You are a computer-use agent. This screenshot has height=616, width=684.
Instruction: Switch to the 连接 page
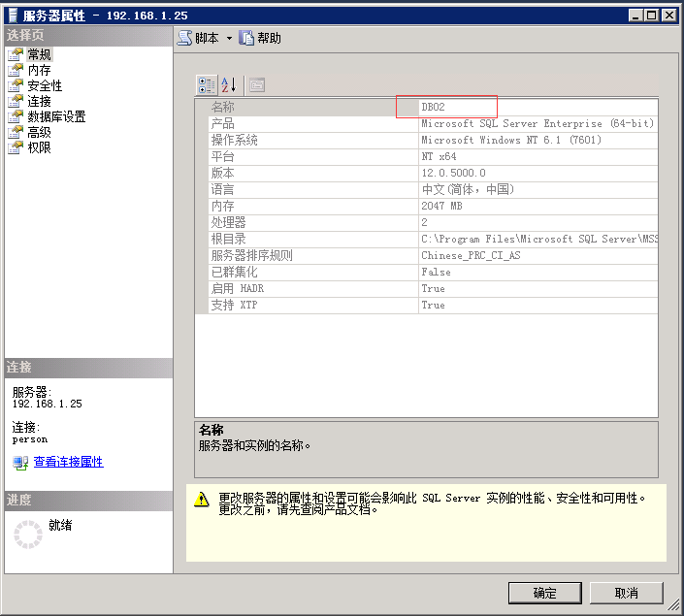39,101
